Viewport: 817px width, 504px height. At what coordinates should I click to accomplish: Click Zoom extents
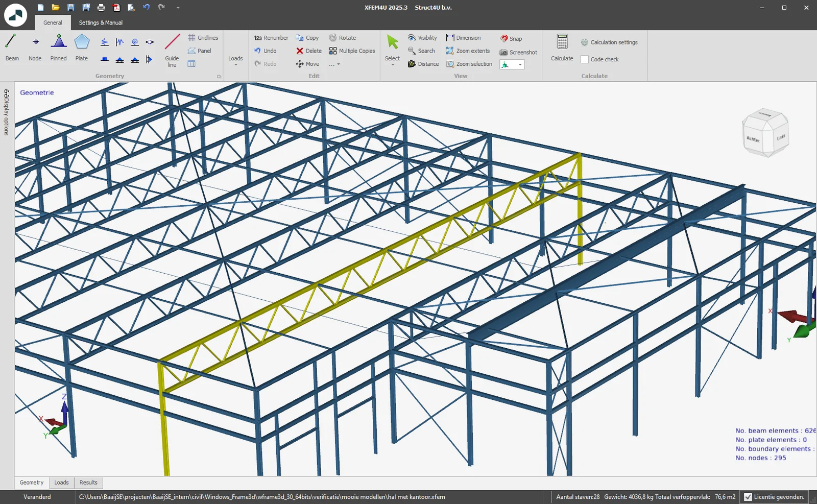coord(468,51)
